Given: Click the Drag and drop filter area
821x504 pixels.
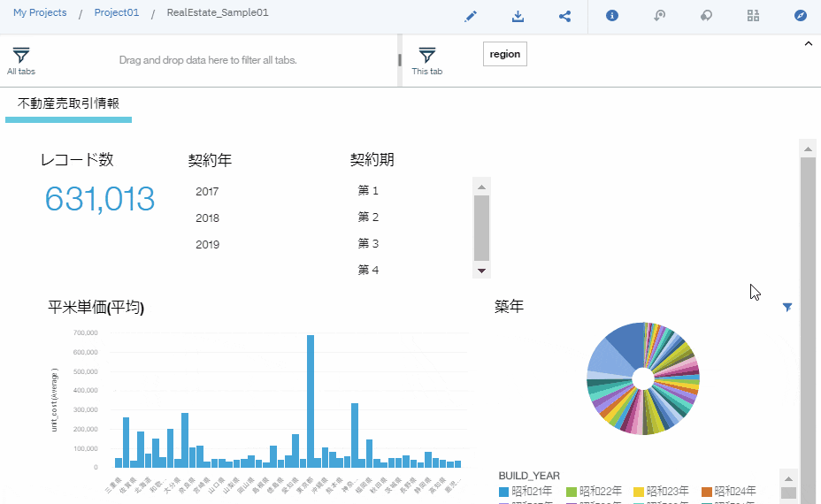Looking at the screenshot, I should pos(208,60).
